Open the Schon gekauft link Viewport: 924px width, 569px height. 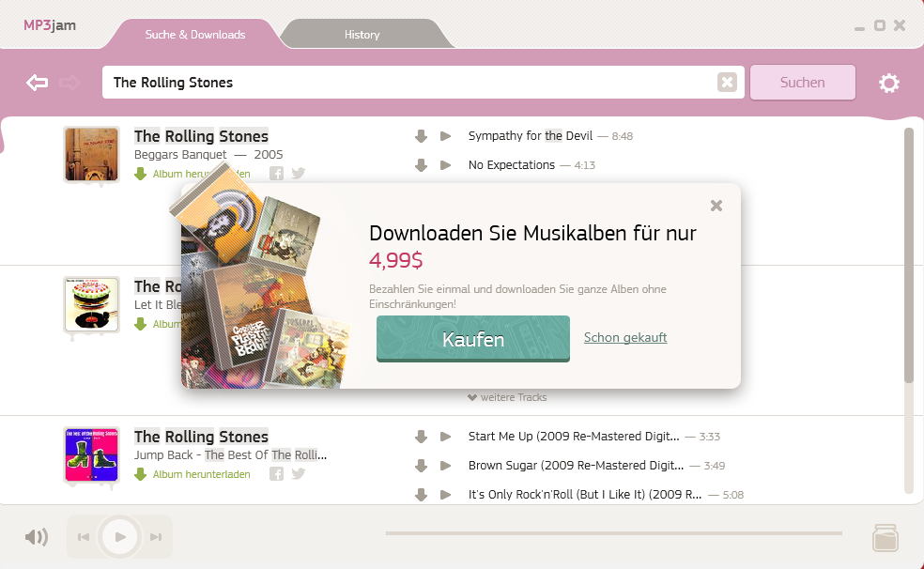coord(625,337)
